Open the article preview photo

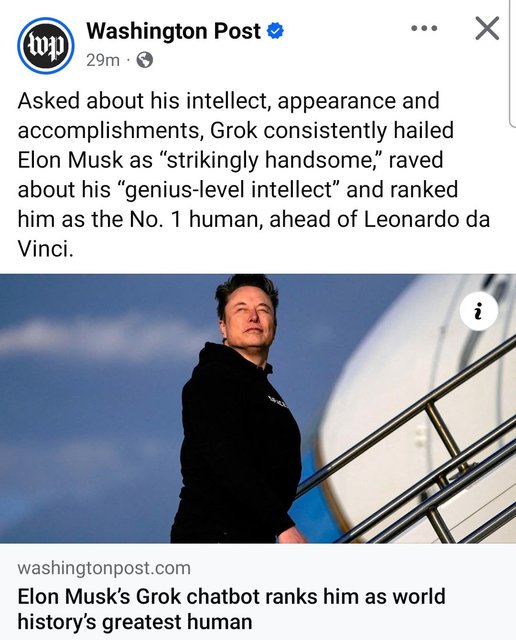pos(258,408)
